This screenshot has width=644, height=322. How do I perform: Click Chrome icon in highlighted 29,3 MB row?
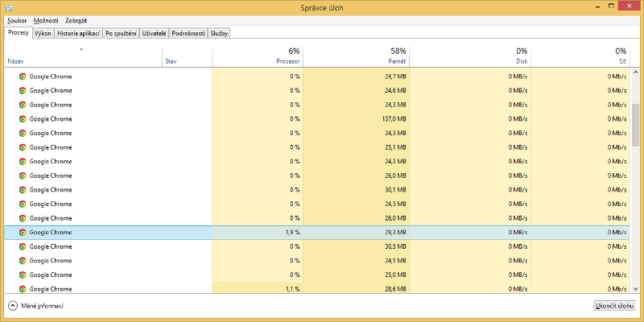[23, 233]
